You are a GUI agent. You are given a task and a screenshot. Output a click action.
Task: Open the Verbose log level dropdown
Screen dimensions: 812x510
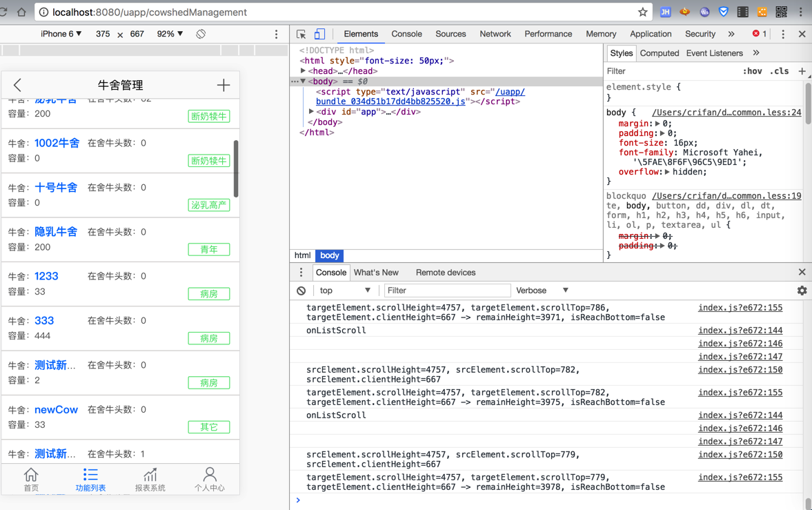point(542,291)
